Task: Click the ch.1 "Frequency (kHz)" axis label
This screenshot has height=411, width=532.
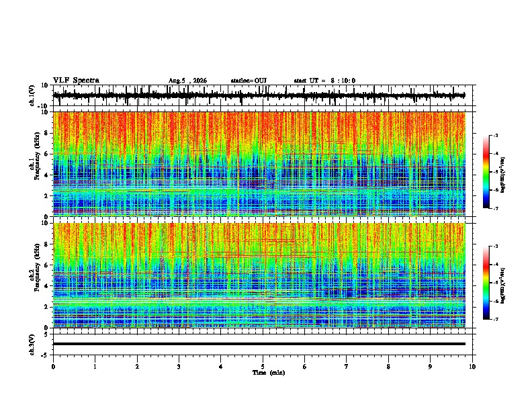Action: [37, 156]
